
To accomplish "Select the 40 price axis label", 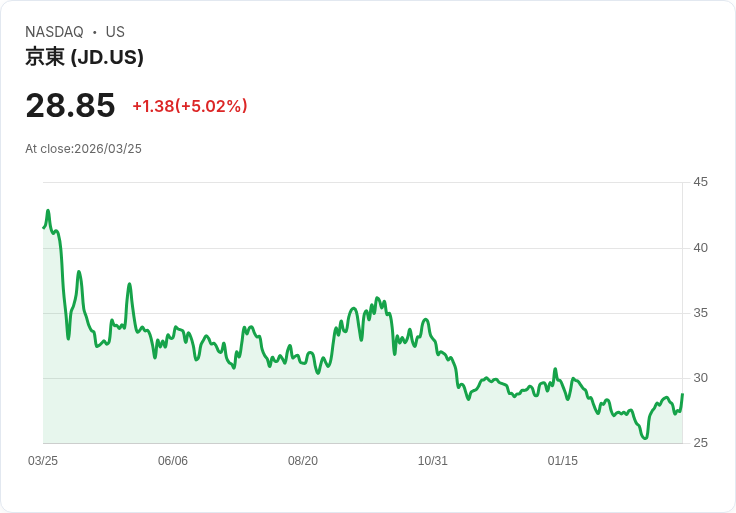I will click(x=700, y=248).
